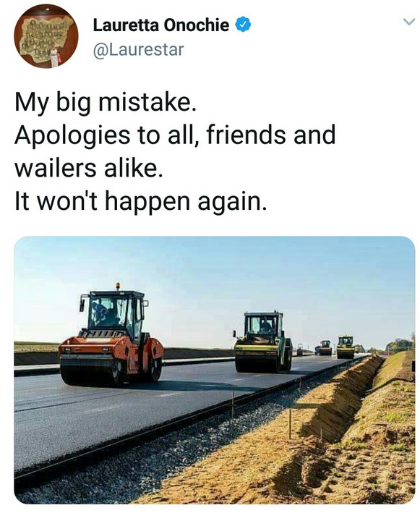Click the line 'Apologies to all, friends and'
The image size is (420, 521).
tap(175, 135)
